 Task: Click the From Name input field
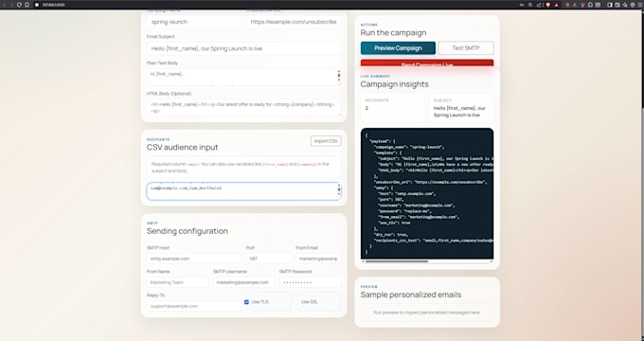click(178, 282)
